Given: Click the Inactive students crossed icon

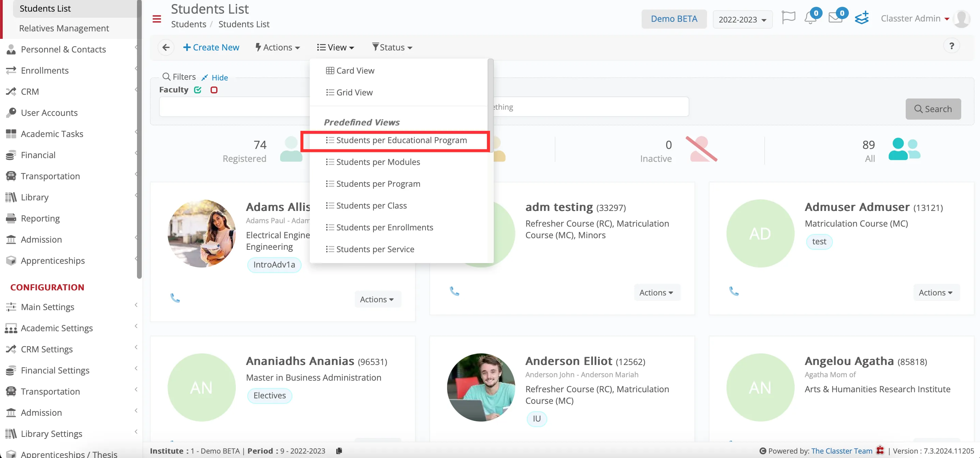Looking at the screenshot, I should (702, 149).
